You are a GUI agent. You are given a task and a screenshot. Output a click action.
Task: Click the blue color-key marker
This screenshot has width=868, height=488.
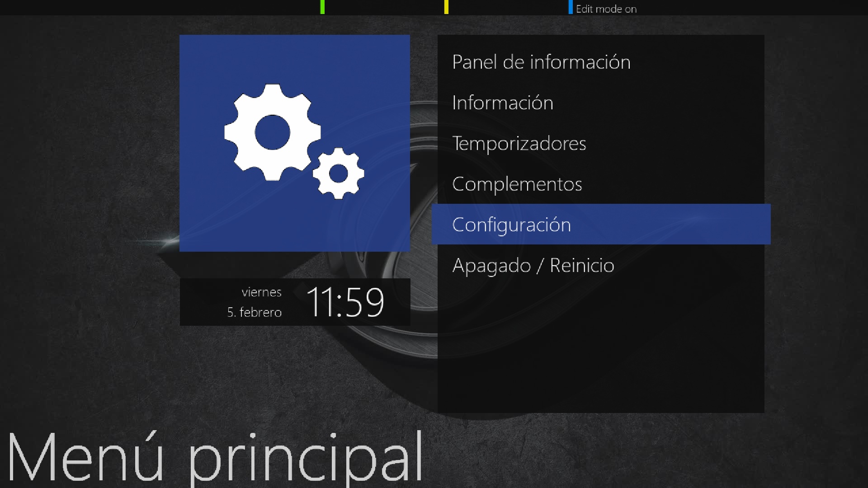(x=571, y=7)
